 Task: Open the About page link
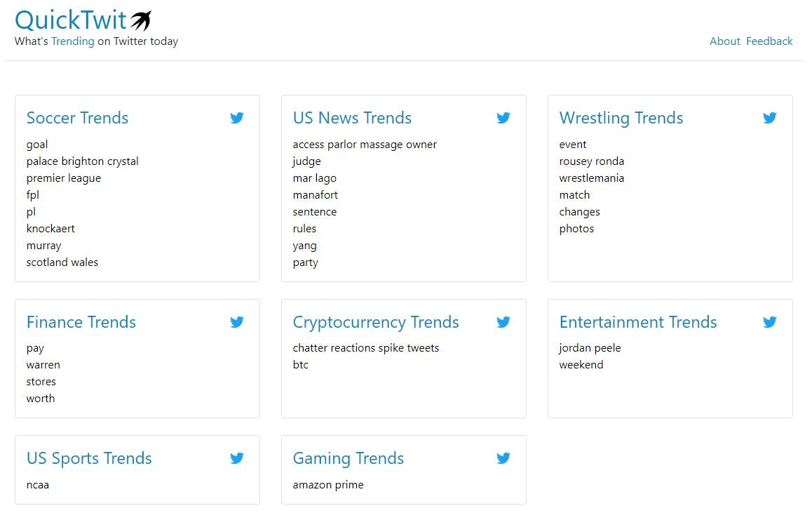pyautogui.click(x=724, y=41)
